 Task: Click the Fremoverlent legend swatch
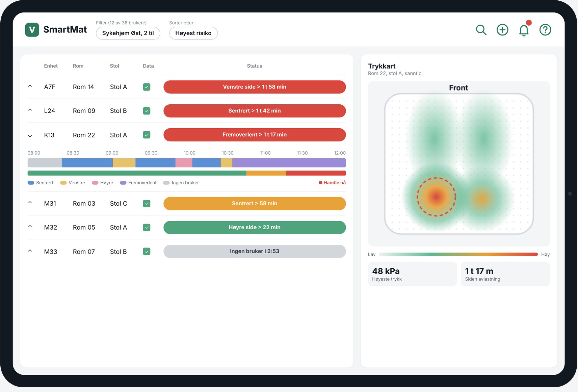[x=123, y=183]
